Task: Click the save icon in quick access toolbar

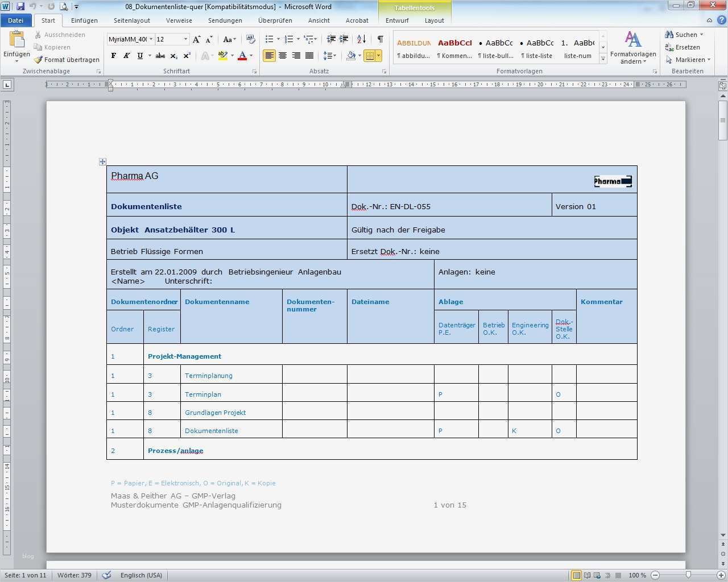Action: 20,7
